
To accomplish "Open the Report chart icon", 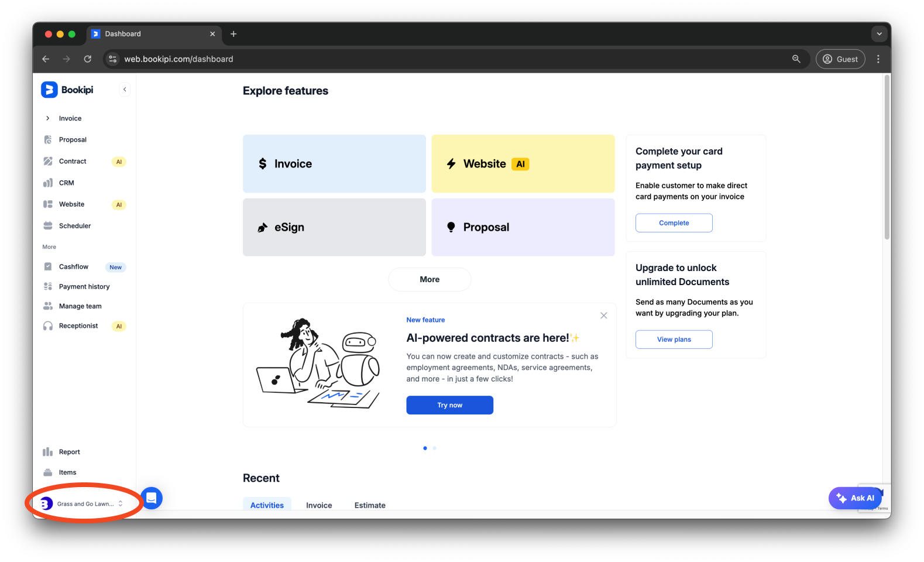I will point(48,452).
